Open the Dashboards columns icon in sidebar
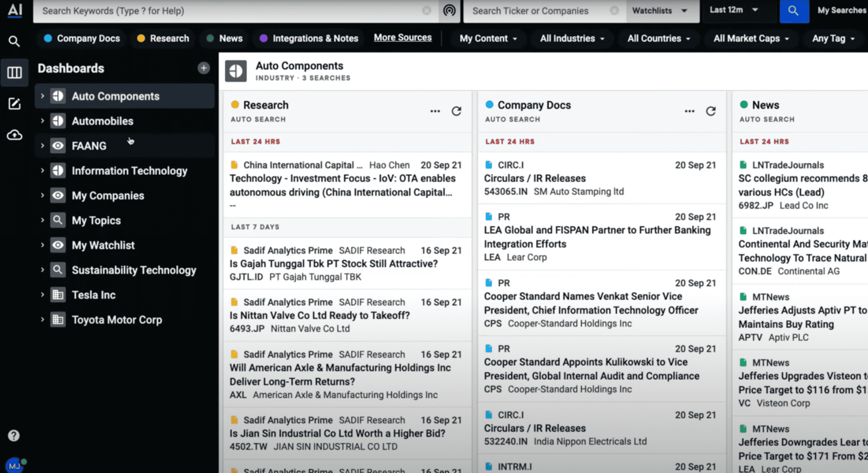868x473 pixels. pos(14,72)
